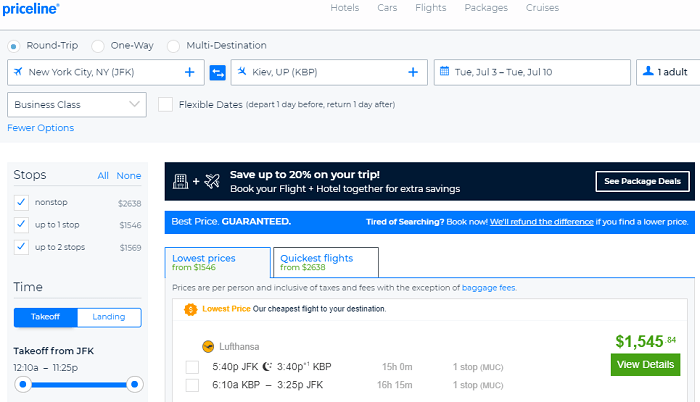Click the up to 2 stops price $1569
700x402 pixels.
(x=130, y=248)
